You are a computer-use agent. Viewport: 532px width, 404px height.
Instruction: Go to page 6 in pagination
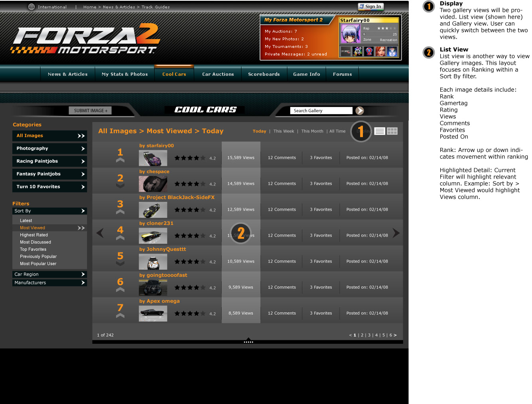click(x=391, y=335)
